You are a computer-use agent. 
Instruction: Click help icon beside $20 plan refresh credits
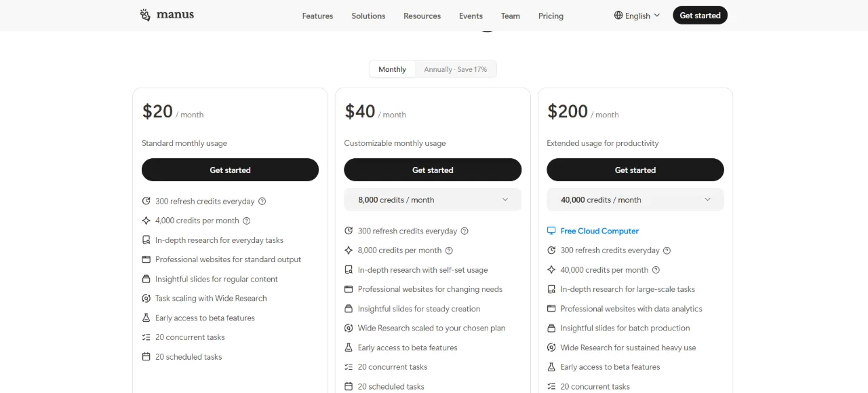[262, 201]
